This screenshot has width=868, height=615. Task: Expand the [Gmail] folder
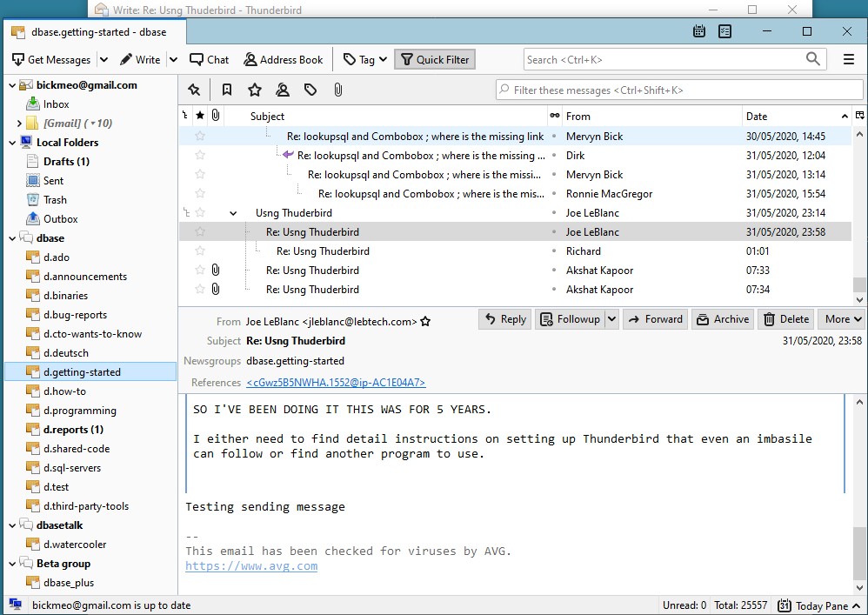(19, 124)
